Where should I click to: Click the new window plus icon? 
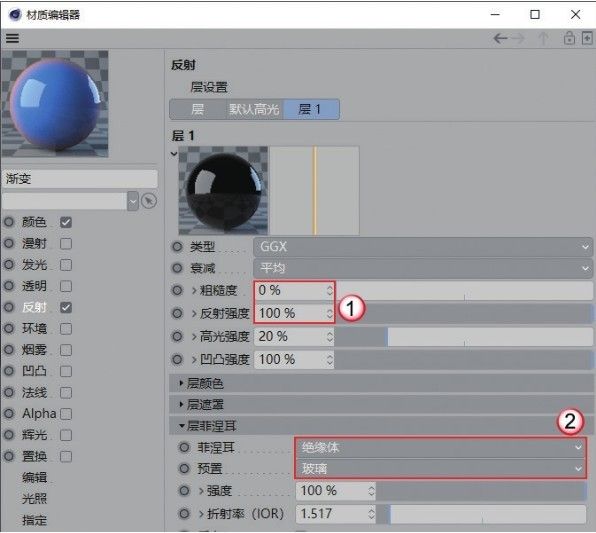587,38
